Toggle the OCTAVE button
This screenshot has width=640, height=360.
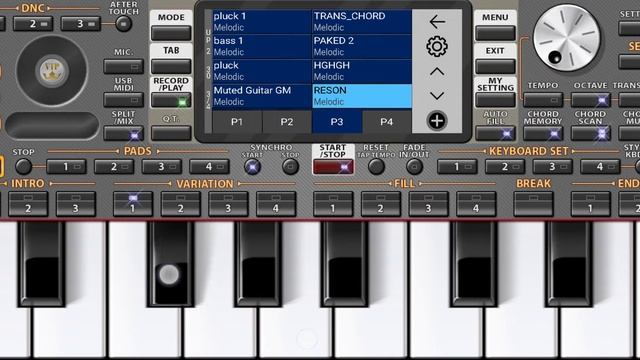pyautogui.click(x=590, y=100)
